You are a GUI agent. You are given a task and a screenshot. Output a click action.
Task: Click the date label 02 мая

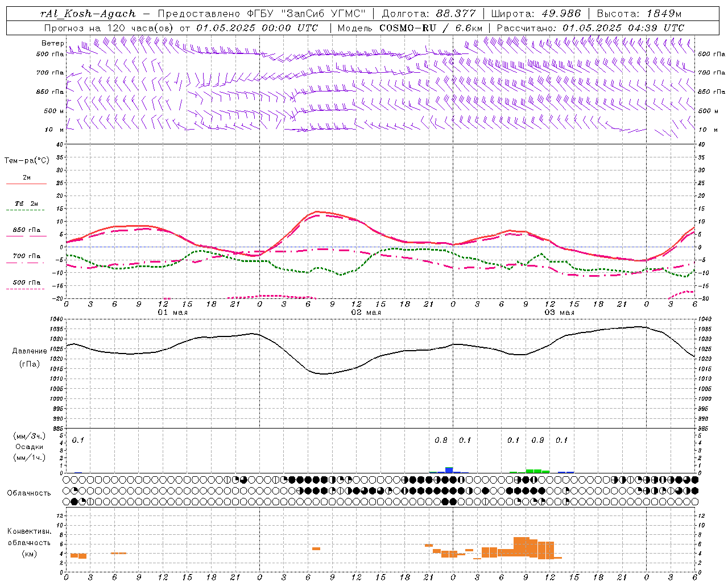click(x=366, y=313)
